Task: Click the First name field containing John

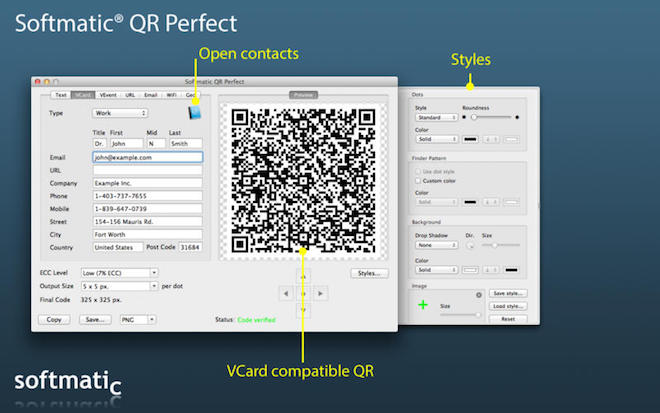Action: (x=127, y=144)
